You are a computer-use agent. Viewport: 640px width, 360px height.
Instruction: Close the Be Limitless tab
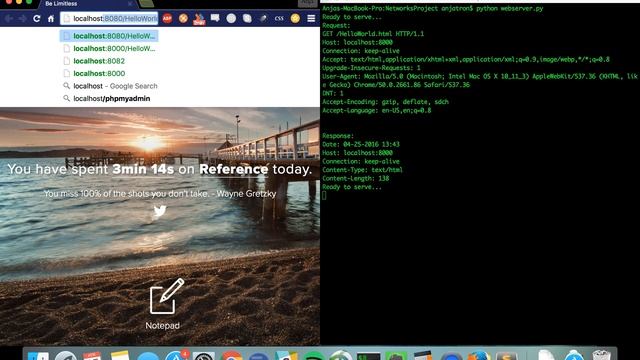tap(130, 4)
